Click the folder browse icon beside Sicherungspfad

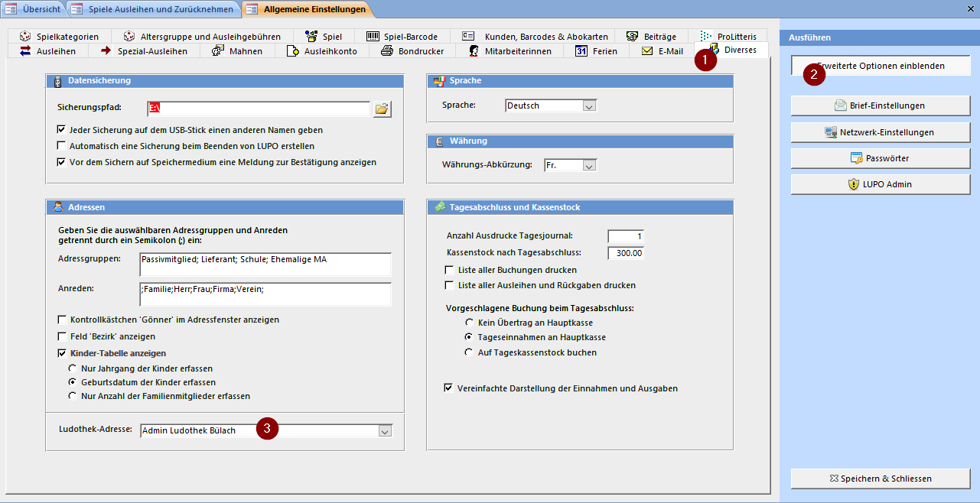pyautogui.click(x=382, y=109)
